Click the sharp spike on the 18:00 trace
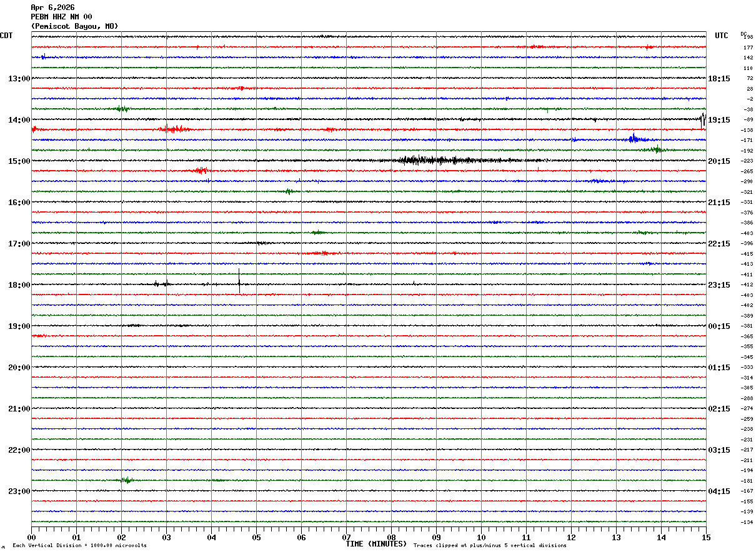The image size is (756, 554). [239, 281]
